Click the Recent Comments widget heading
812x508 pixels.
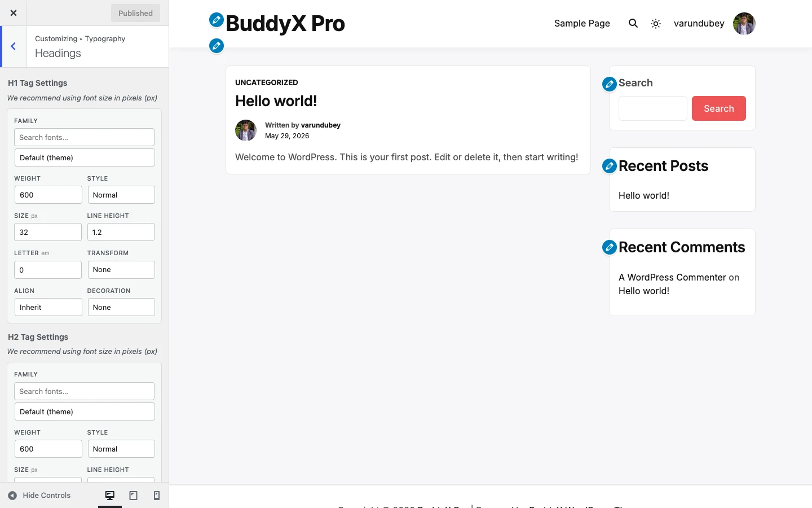[x=682, y=247]
